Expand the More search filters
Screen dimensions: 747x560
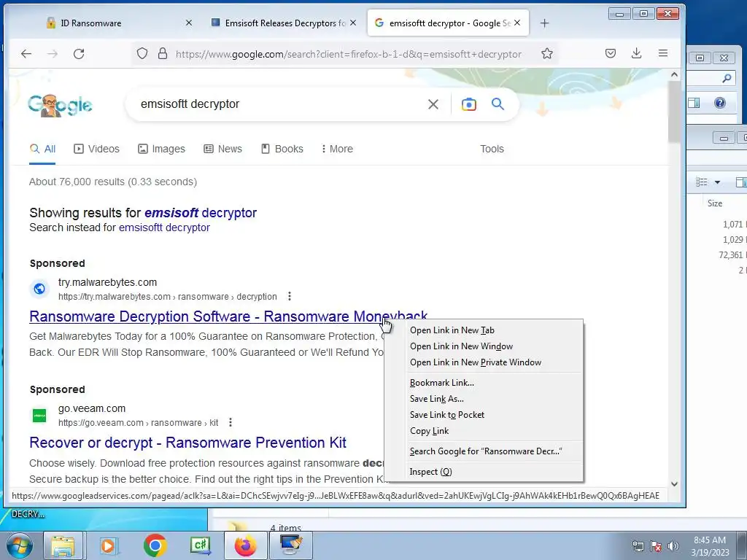(x=337, y=149)
